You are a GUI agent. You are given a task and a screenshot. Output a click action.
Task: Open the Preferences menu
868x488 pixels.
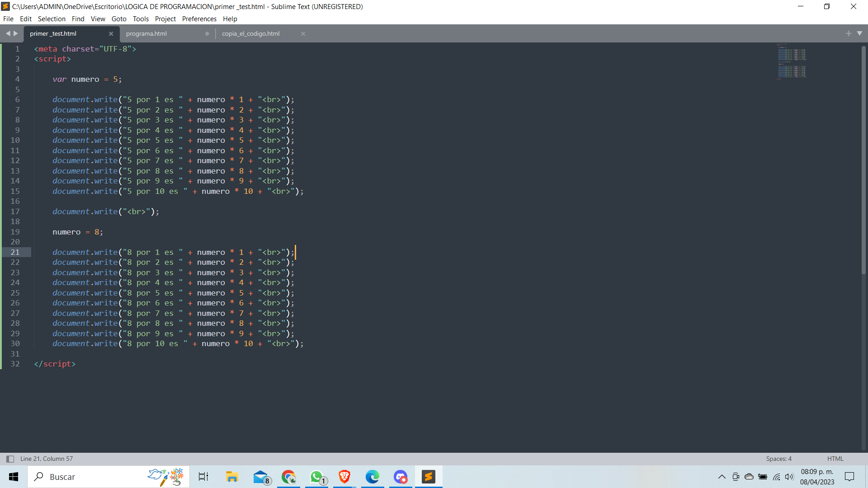tap(199, 19)
